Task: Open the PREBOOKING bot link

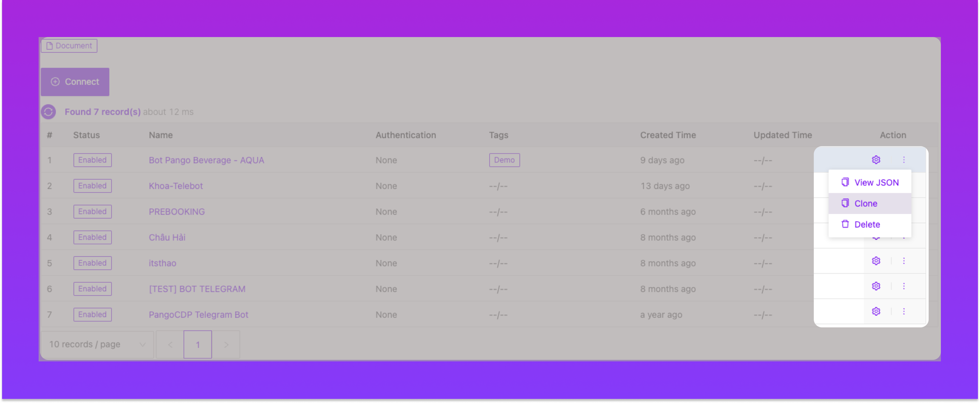Action: (x=177, y=212)
